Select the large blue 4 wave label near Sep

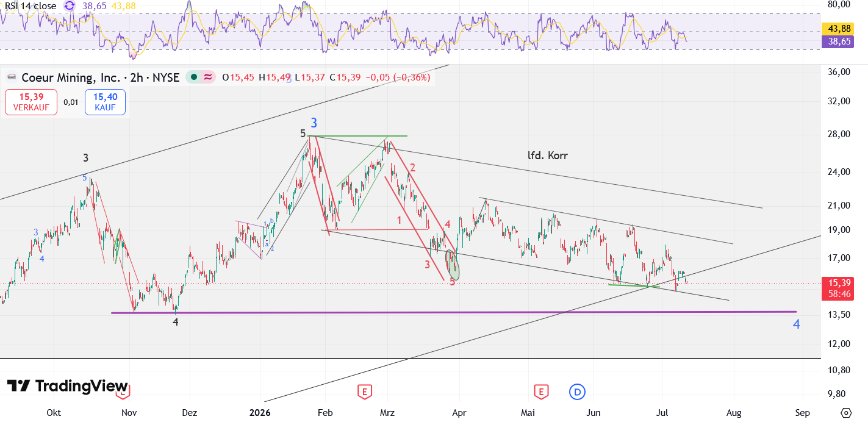tap(796, 324)
